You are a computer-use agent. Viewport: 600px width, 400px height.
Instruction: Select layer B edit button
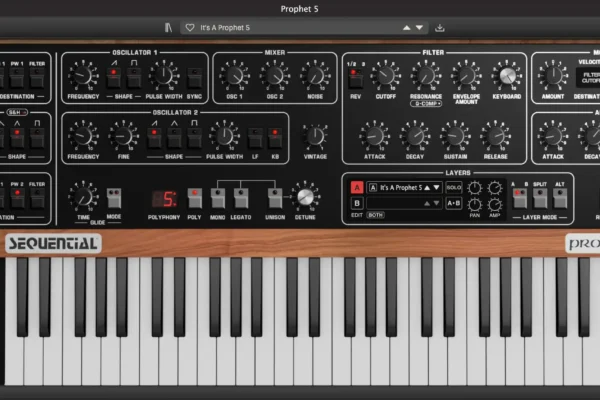click(357, 203)
